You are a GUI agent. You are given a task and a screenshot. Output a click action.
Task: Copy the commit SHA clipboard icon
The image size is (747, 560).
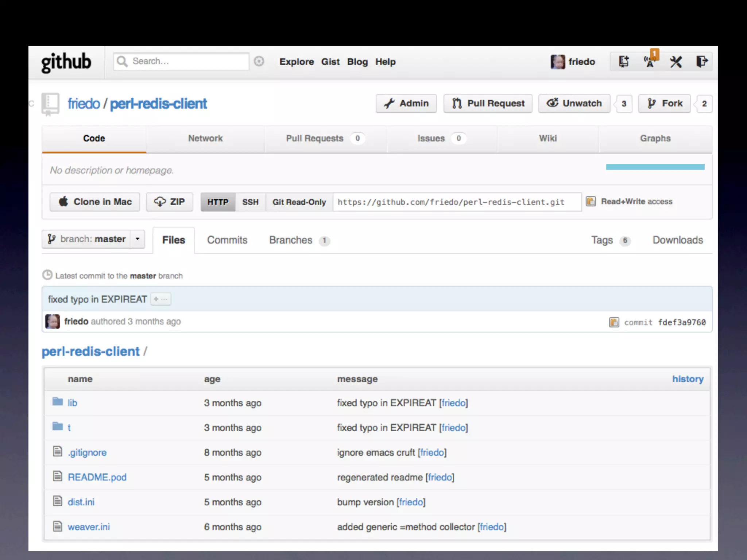point(614,322)
